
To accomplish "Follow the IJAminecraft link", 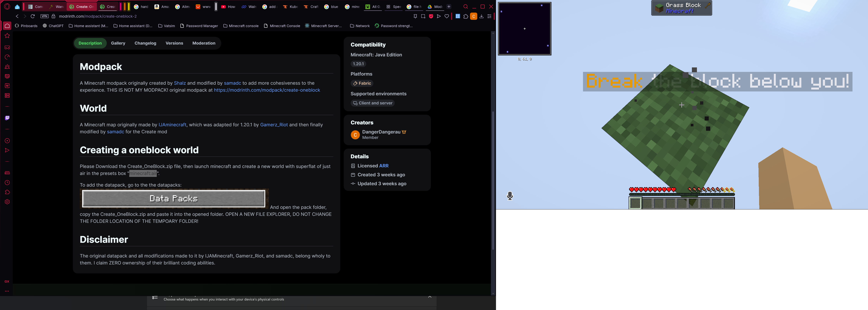I will coord(172,125).
